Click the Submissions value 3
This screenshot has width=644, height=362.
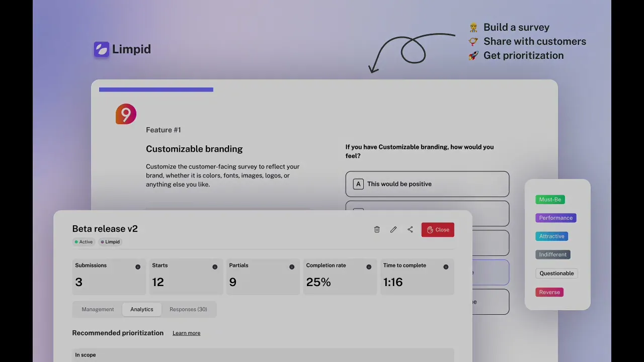click(78, 282)
